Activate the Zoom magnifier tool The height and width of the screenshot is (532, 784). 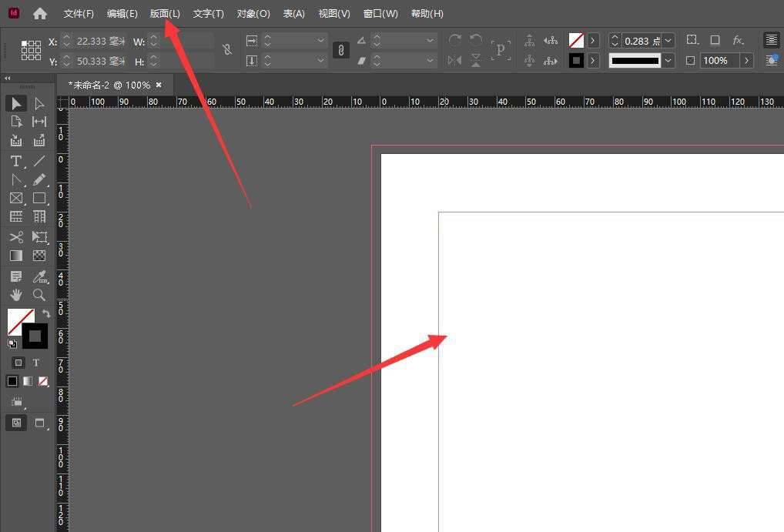pyautogui.click(x=39, y=295)
